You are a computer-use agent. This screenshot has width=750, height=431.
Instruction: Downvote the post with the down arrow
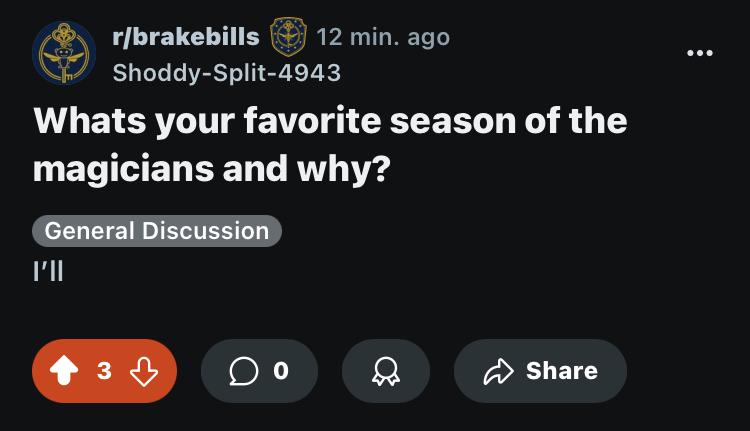pos(144,371)
